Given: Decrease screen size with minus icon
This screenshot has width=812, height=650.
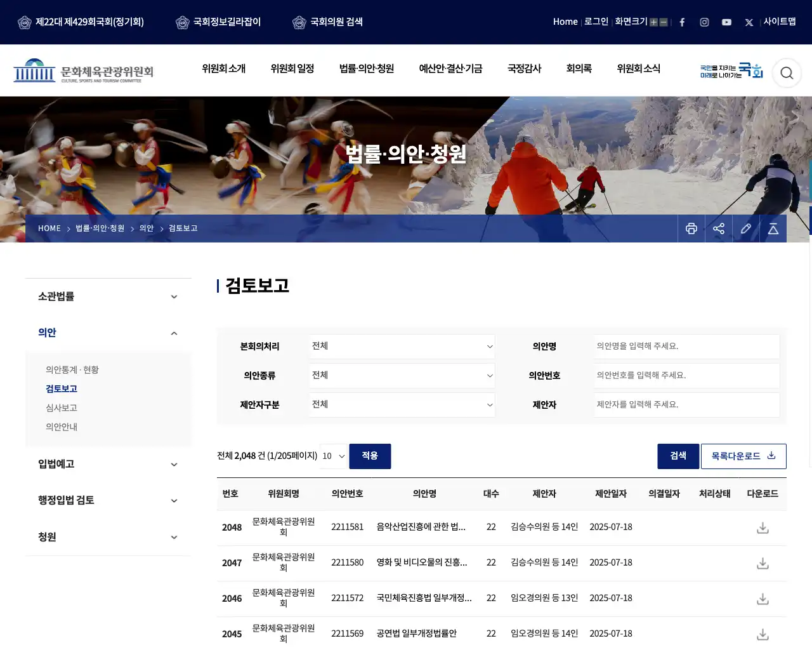Looking at the screenshot, I should point(664,22).
